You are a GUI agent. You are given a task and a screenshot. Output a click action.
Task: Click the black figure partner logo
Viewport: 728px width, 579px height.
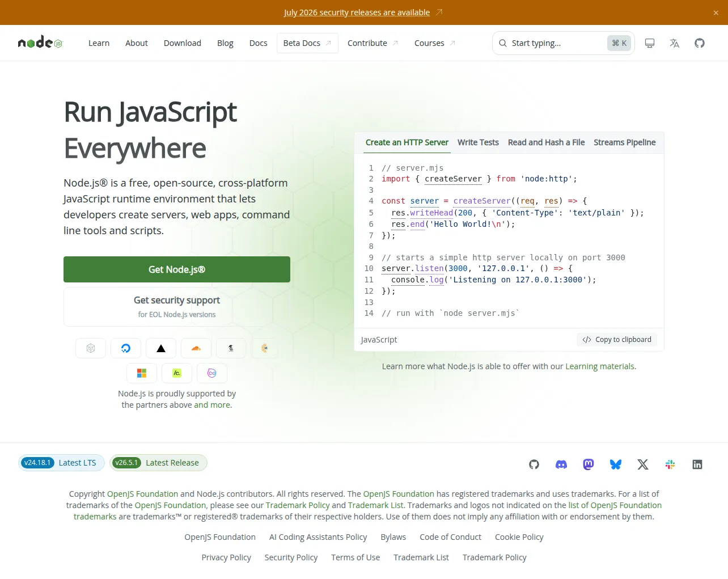(x=231, y=348)
